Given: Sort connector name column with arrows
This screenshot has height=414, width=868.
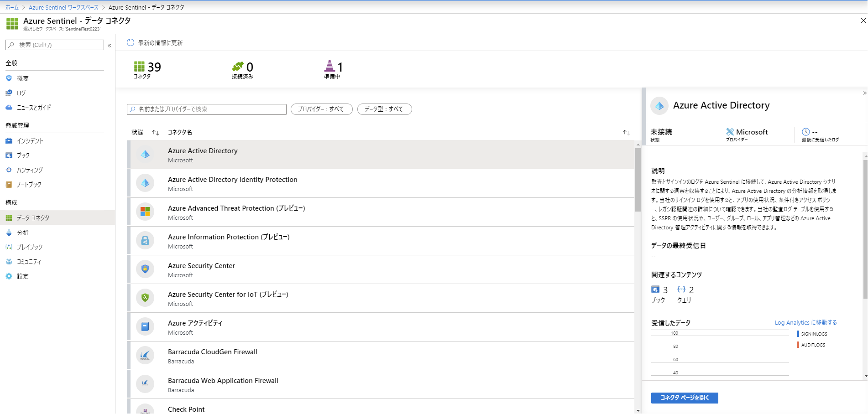Looking at the screenshot, I should [x=626, y=133].
